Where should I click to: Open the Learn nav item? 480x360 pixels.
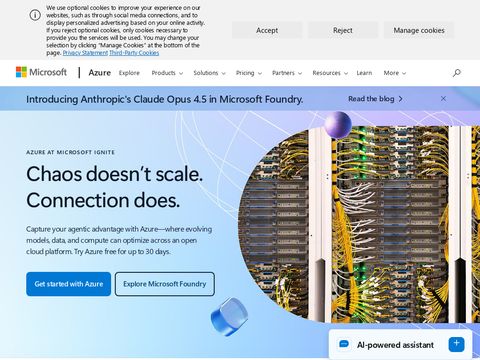[364, 73]
